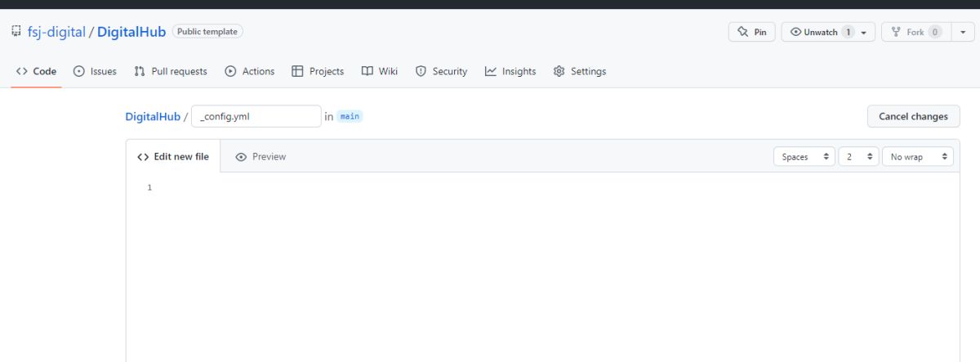The height and width of the screenshot is (362, 980).
Task: Switch to the Preview tab
Action: coord(261,157)
